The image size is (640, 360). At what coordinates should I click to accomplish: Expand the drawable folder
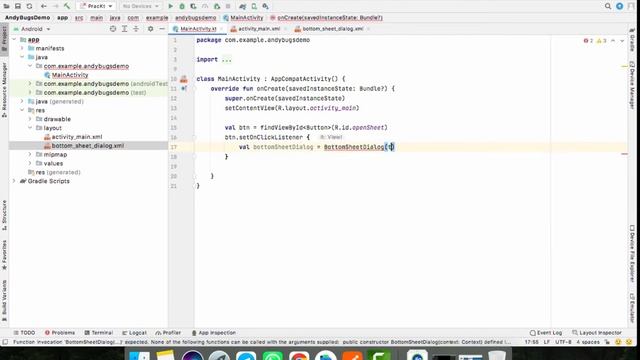click(30, 119)
